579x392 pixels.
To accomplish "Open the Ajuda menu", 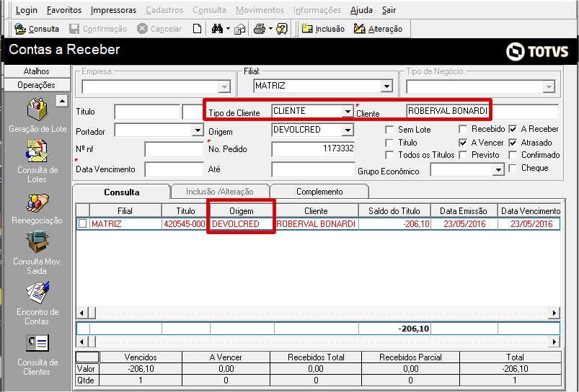I will point(361,10).
